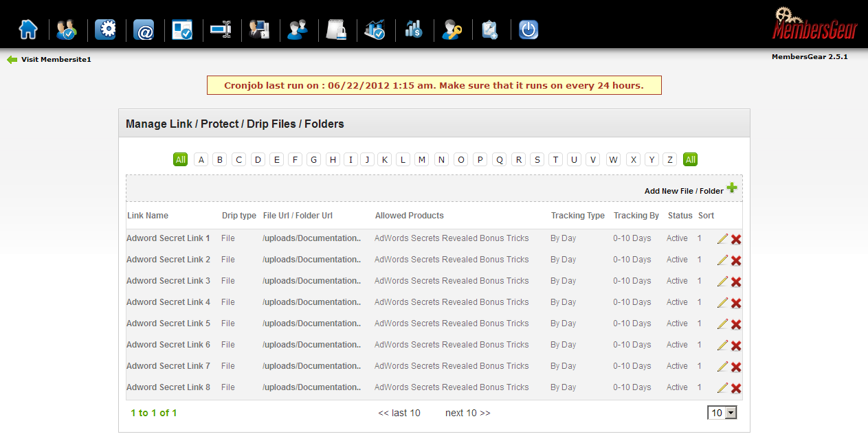
Task: Click the Link Name column header
Action: click(148, 216)
